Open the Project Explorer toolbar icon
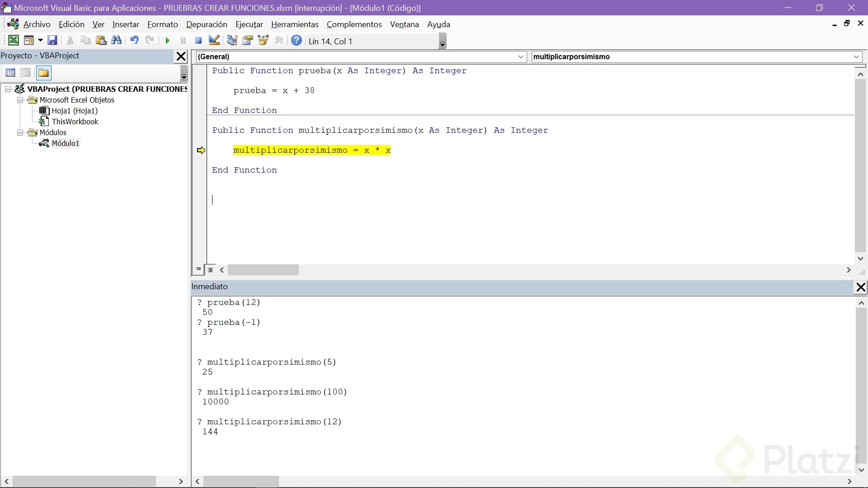The width and height of the screenshot is (868, 488). (x=232, y=41)
